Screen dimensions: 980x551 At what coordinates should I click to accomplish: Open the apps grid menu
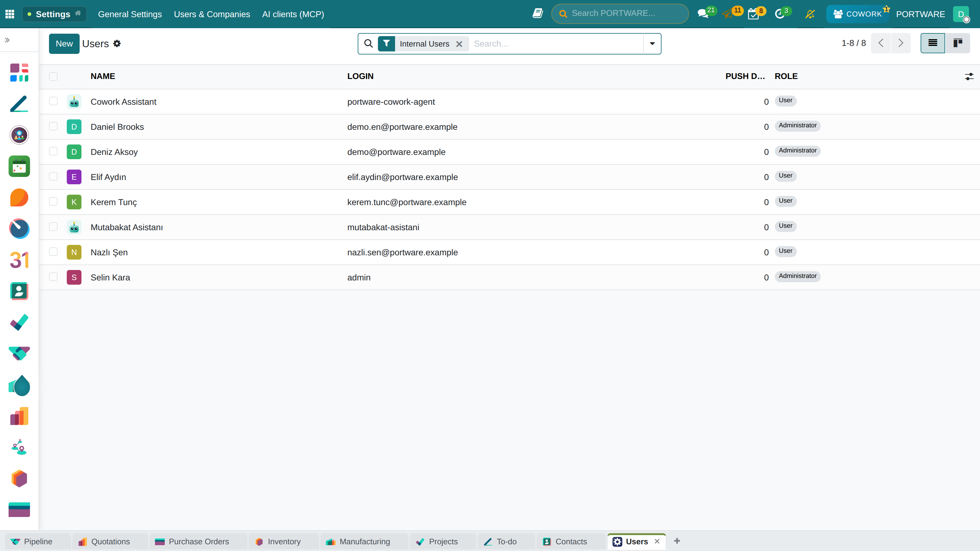click(x=10, y=14)
